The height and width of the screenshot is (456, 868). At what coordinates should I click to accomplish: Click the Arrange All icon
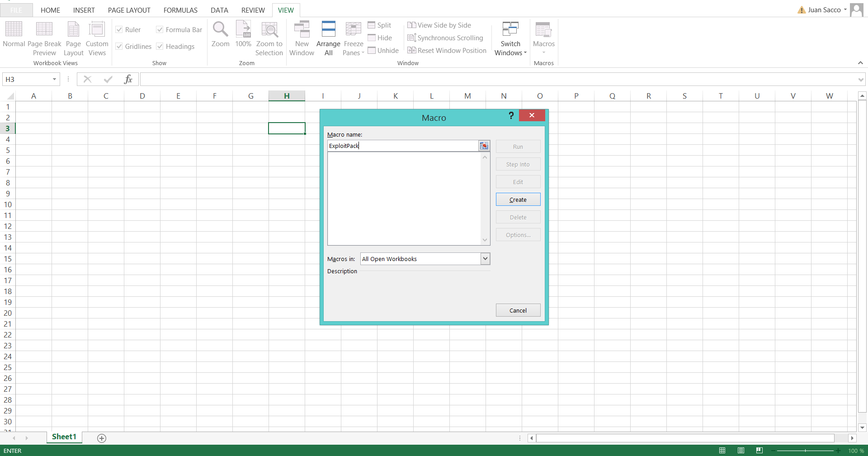coord(328,29)
